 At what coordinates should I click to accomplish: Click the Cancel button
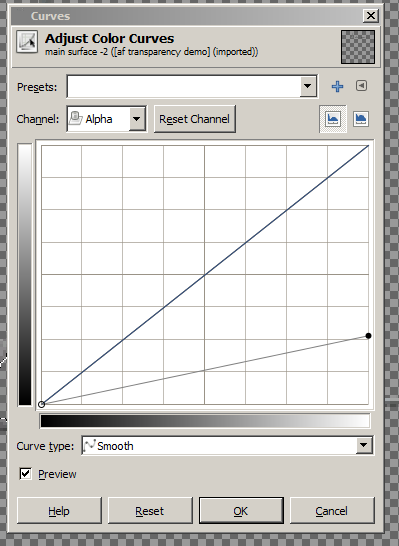point(332,511)
